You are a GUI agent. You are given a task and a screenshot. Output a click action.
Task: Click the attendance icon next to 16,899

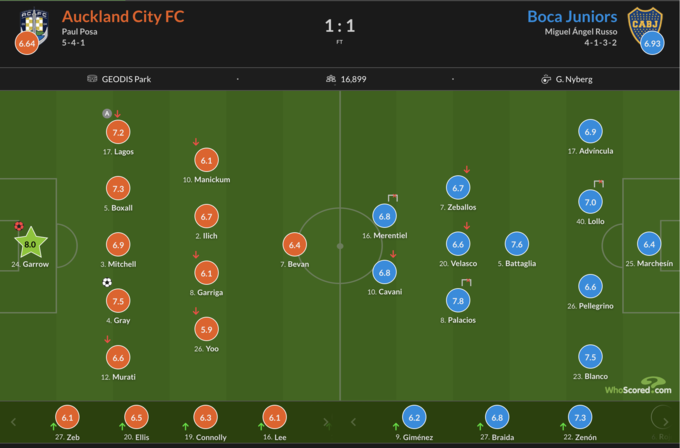(x=331, y=79)
